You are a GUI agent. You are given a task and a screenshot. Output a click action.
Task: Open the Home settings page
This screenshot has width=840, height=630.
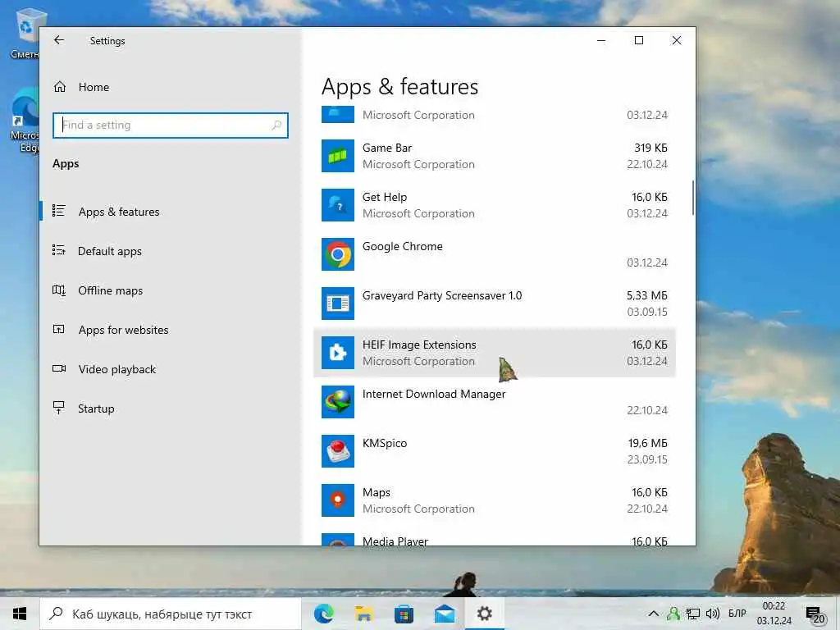94,87
